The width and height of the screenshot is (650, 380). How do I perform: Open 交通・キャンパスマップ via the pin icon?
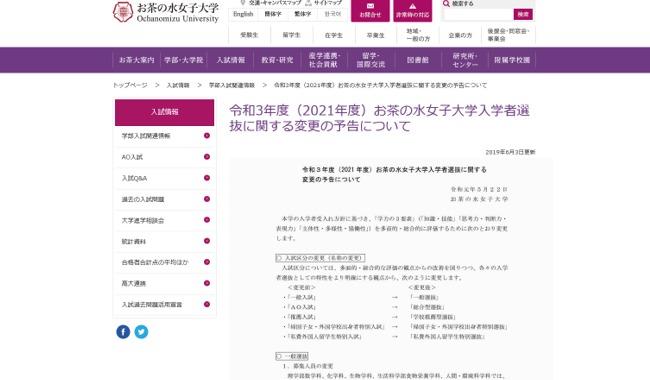pyautogui.click(x=243, y=2)
